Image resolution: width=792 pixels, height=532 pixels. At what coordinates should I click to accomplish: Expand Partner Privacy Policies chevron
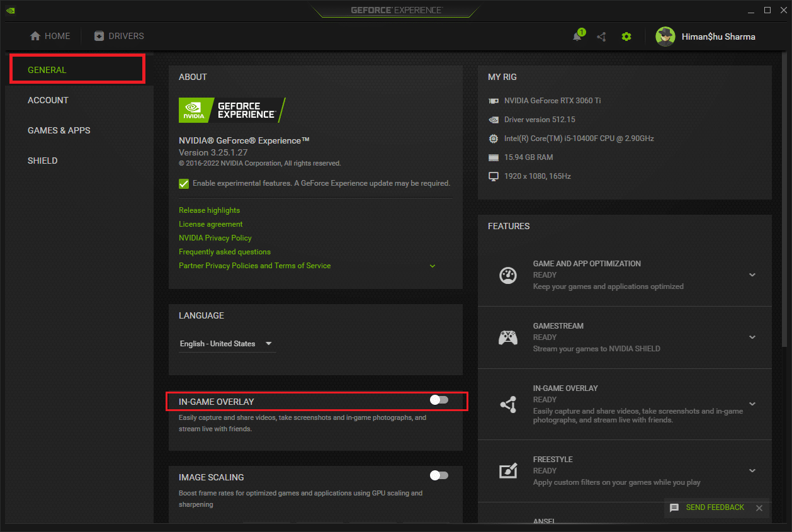pyautogui.click(x=433, y=266)
